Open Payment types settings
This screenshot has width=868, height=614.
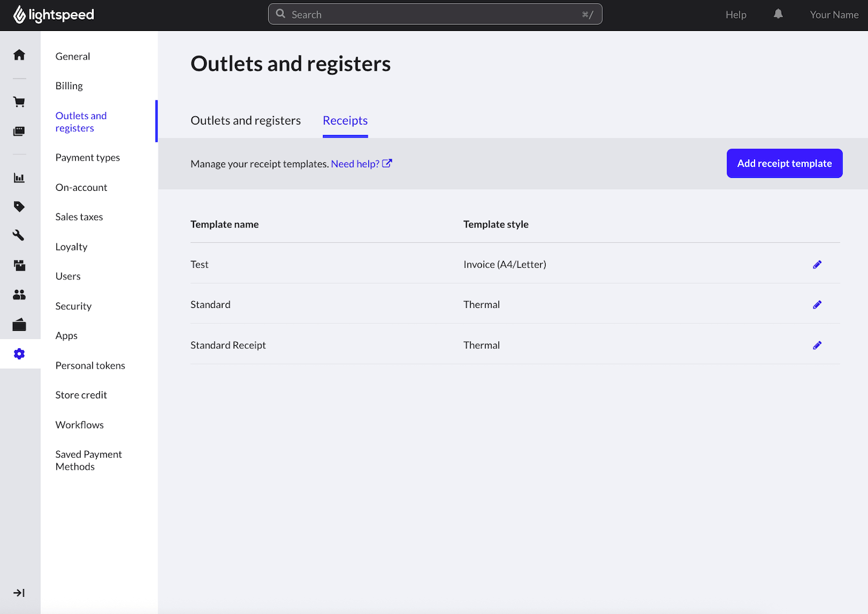(x=87, y=157)
